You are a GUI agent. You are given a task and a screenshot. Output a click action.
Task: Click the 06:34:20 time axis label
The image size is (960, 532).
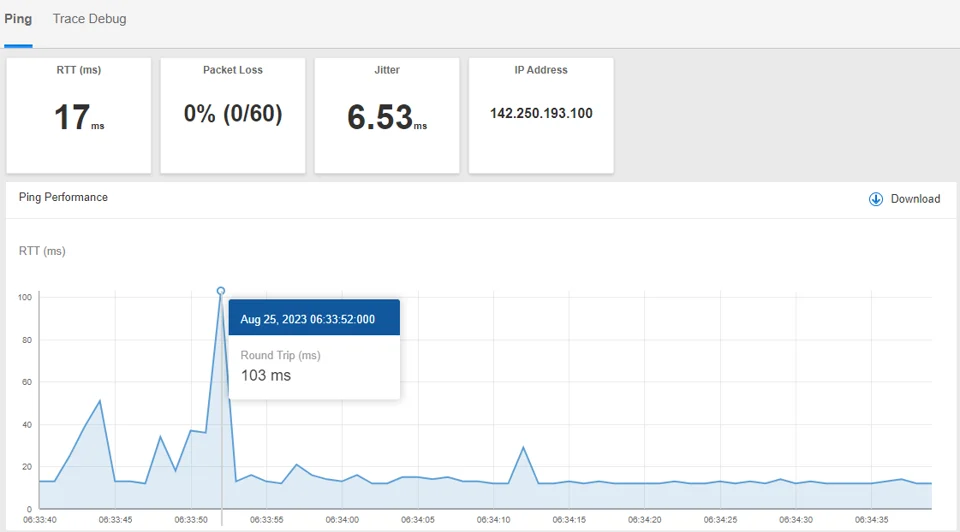645,520
